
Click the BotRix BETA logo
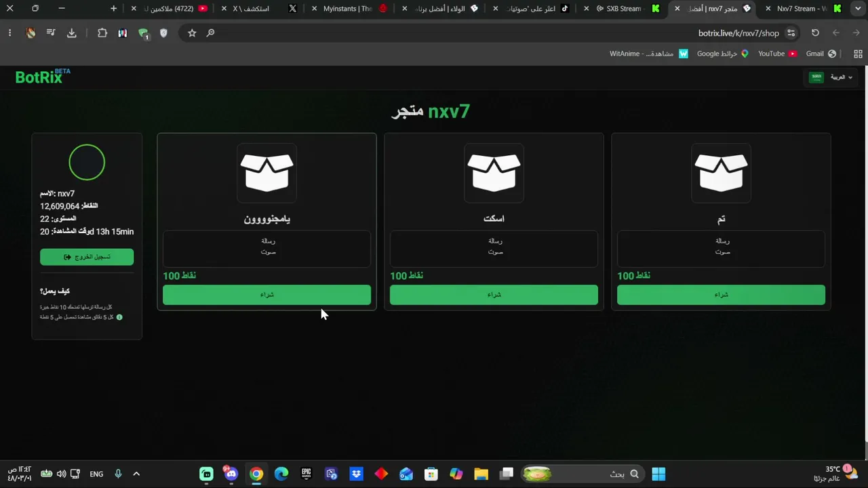click(x=43, y=76)
